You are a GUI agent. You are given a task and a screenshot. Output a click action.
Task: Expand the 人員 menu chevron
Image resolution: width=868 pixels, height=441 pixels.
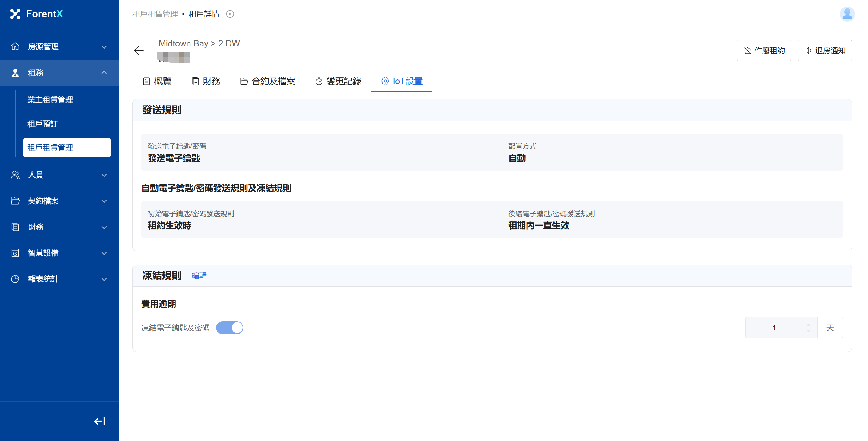[x=104, y=175]
